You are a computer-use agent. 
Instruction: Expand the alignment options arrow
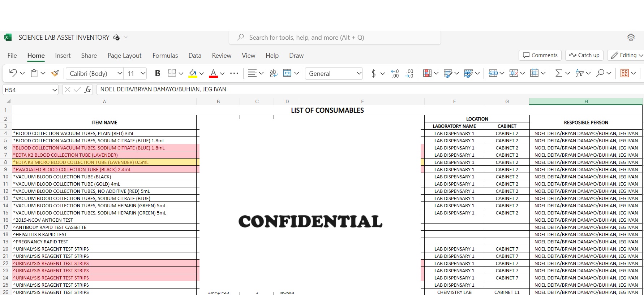[x=261, y=73]
